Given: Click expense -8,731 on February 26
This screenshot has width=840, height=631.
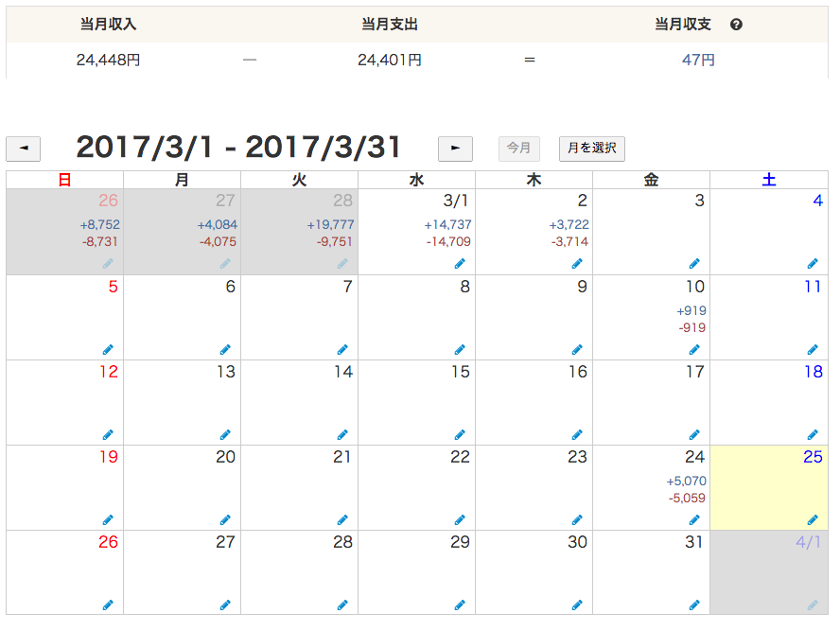Looking at the screenshot, I should tap(100, 242).
